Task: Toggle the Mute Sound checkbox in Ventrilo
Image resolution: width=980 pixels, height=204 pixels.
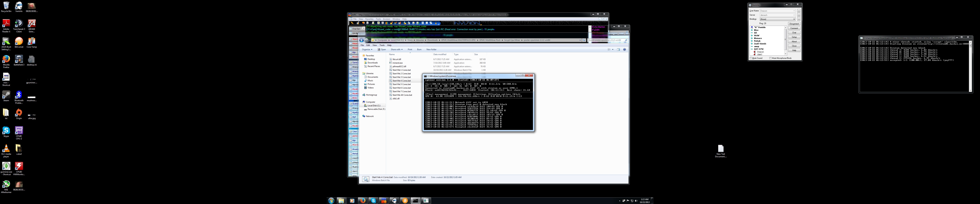Action: click(751, 58)
